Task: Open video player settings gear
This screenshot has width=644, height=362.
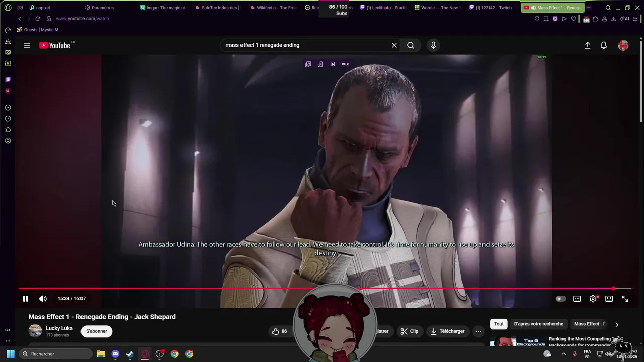Action: tap(593, 299)
